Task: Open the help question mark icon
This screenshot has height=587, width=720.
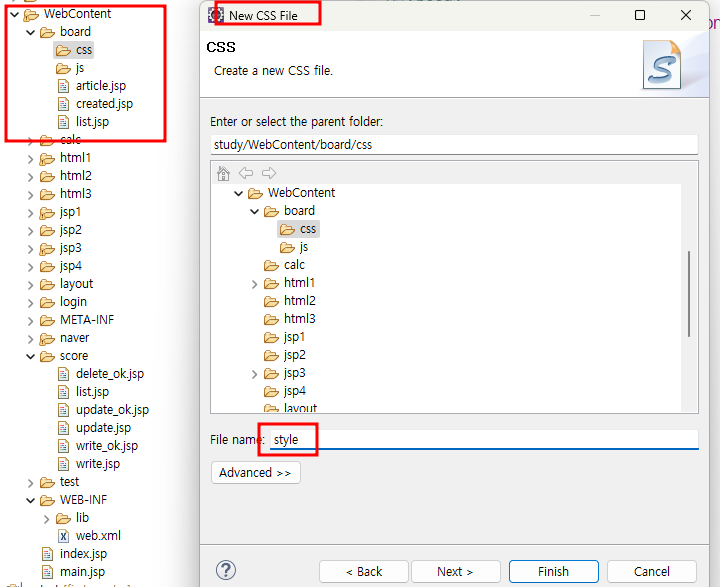Action: tap(225, 570)
